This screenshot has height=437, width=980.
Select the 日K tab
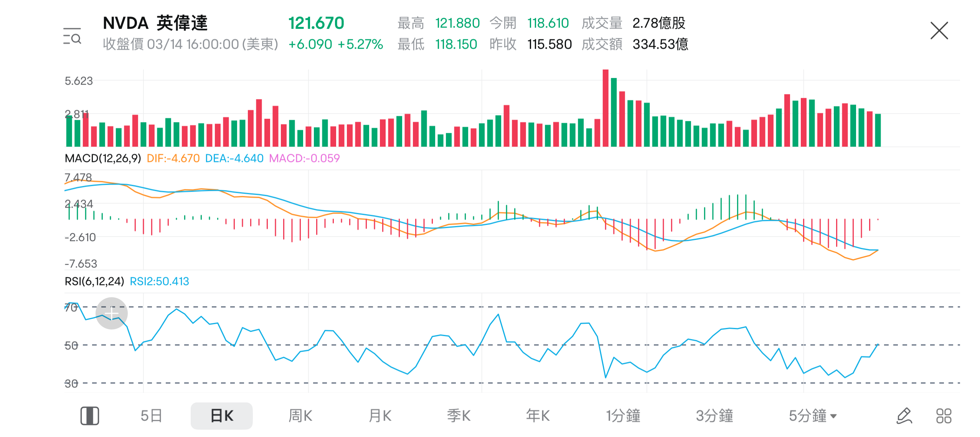pyautogui.click(x=222, y=416)
